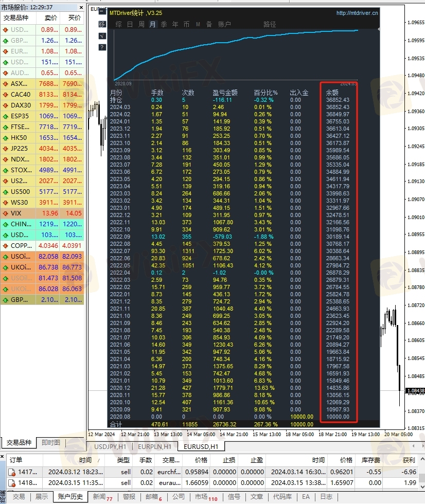Click the NDX down arrow icon

tap(6, 159)
